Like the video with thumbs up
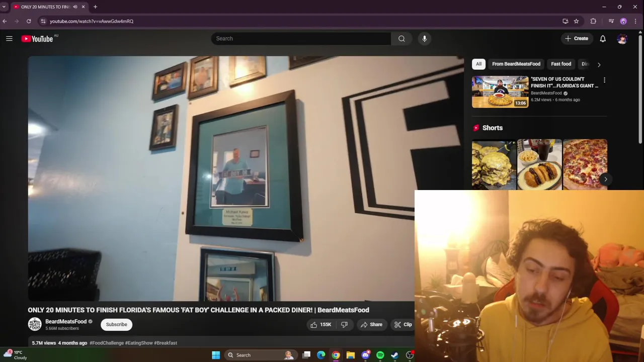The height and width of the screenshot is (362, 644). [321, 325]
